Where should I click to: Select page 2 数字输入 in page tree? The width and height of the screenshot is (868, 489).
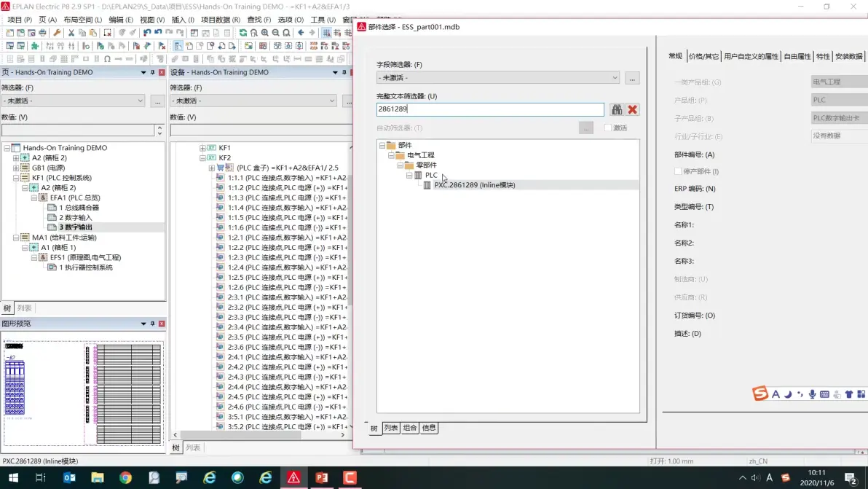pyautogui.click(x=75, y=218)
